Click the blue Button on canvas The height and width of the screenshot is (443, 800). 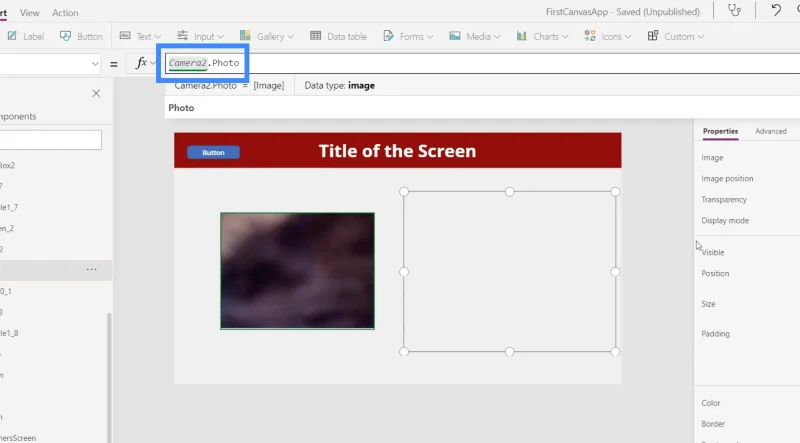(213, 153)
